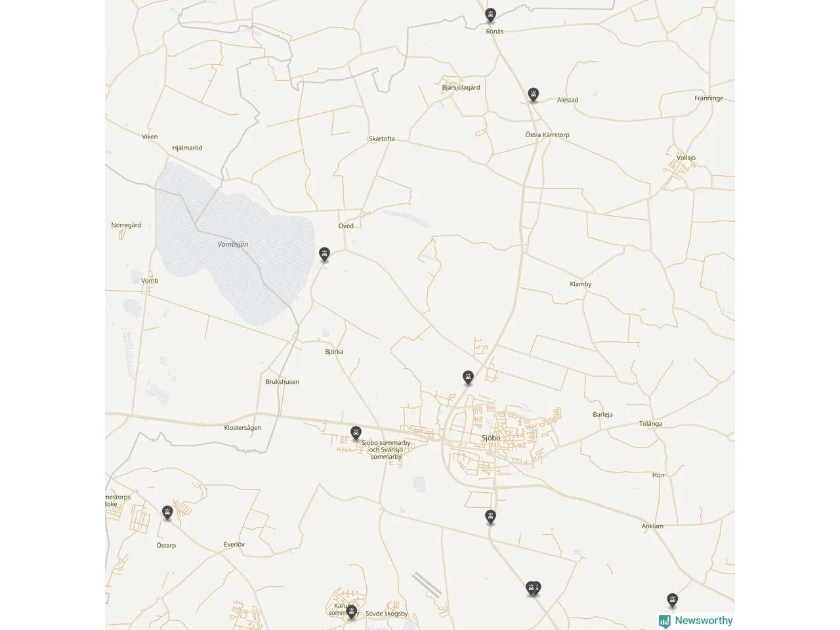Image resolution: width=840 pixels, height=630 pixels.
Task: Click the Skartofta place name
Action: pos(382,138)
